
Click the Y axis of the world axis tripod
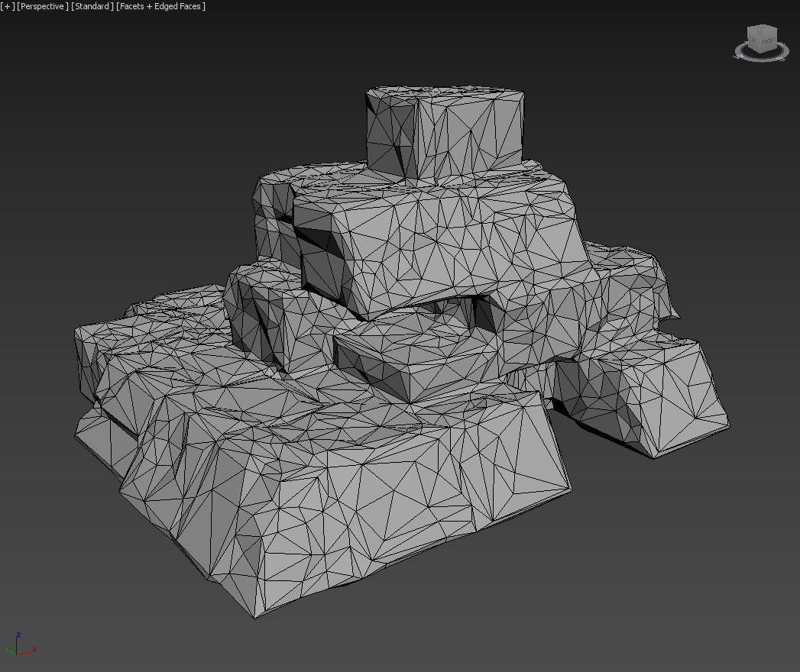(x=8, y=648)
